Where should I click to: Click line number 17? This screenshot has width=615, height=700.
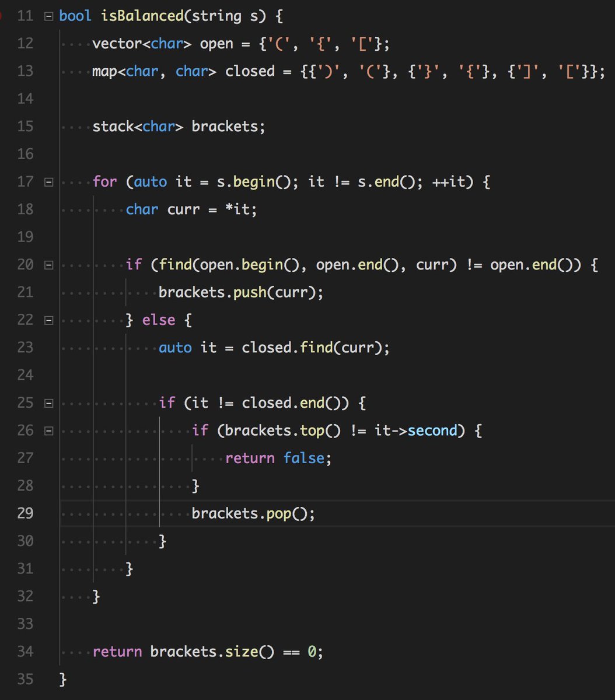(26, 181)
